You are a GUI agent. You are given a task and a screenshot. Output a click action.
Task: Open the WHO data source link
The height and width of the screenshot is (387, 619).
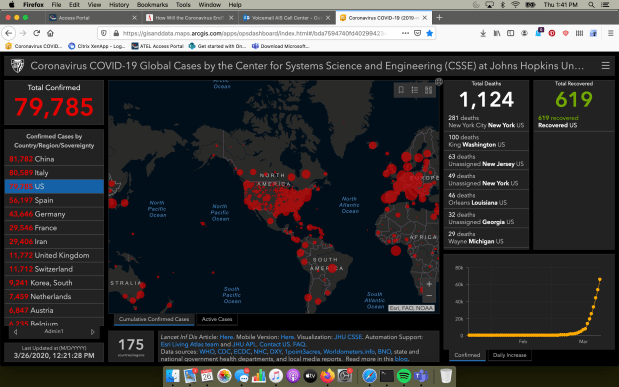coord(207,351)
